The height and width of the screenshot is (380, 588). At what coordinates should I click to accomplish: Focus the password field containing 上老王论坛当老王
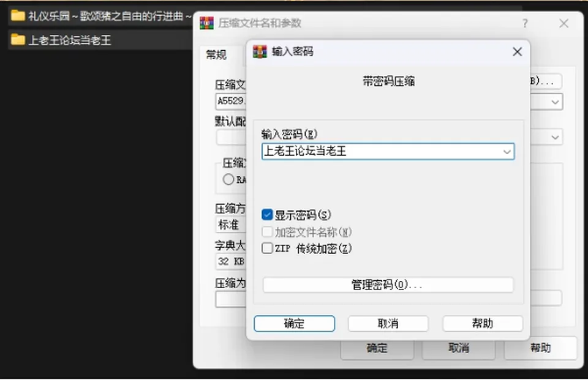coord(388,151)
